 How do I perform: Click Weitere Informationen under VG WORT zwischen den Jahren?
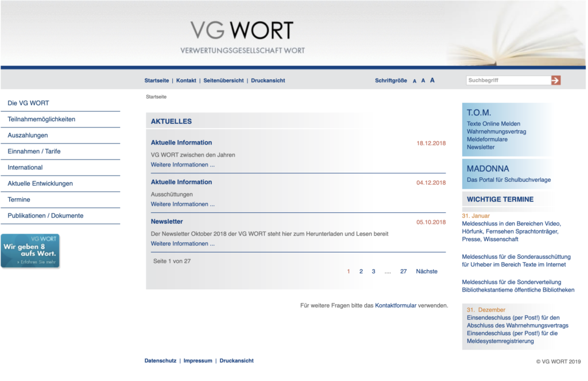(x=183, y=165)
